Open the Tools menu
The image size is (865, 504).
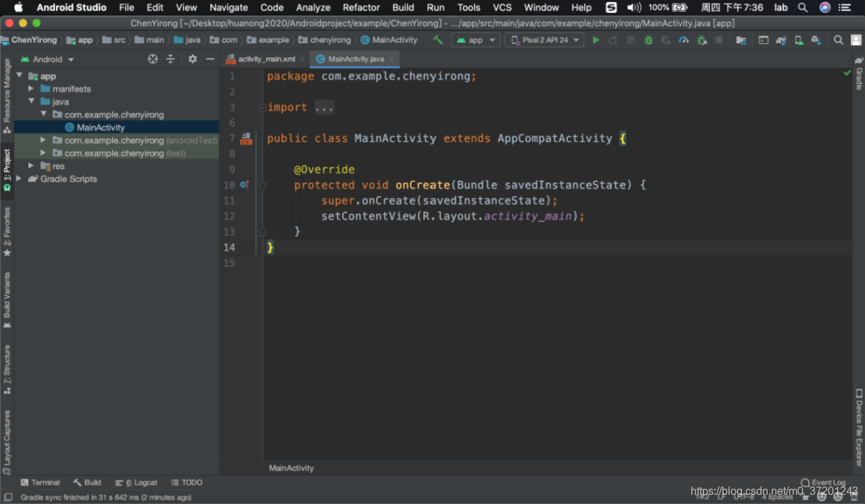(468, 7)
